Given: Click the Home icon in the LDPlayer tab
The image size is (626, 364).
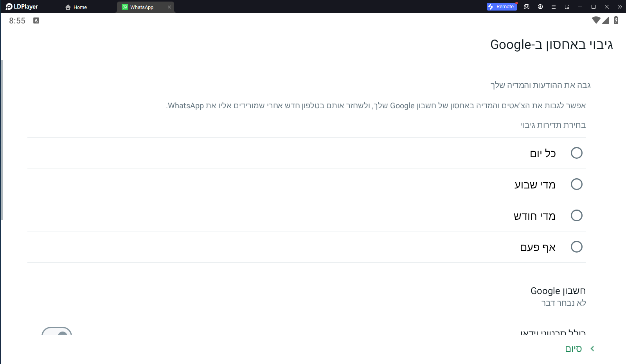Looking at the screenshot, I should pos(68,7).
